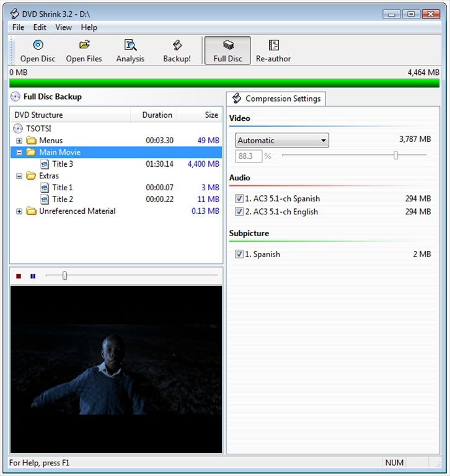The height and width of the screenshot is (476, 450).
Task: Collapse the Extras folder
Action: (x=19, y=176)
